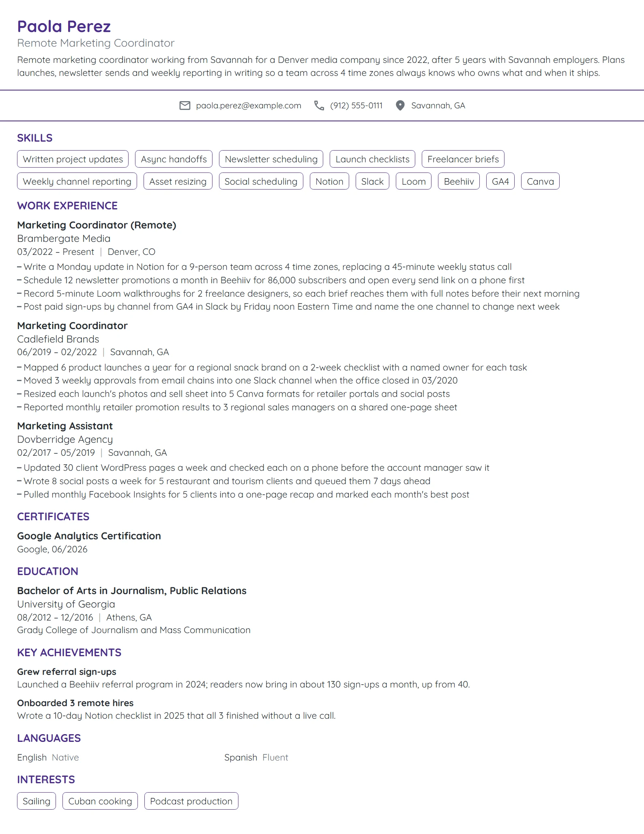
Task: Click the Podcast production interest tag
Action: (191, 801)
